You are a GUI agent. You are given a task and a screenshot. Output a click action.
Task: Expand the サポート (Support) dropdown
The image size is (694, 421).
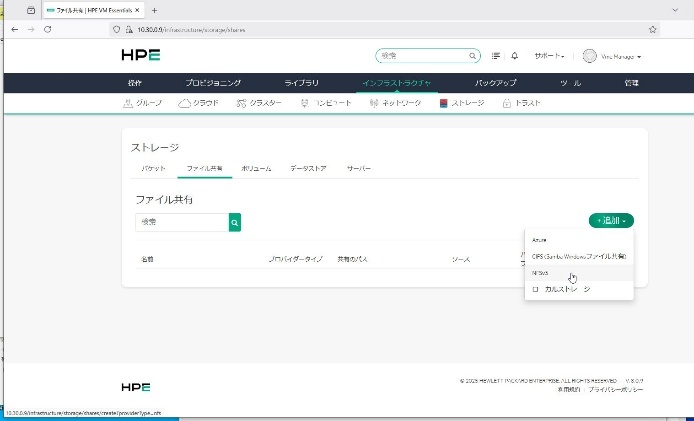pos(549,56)
